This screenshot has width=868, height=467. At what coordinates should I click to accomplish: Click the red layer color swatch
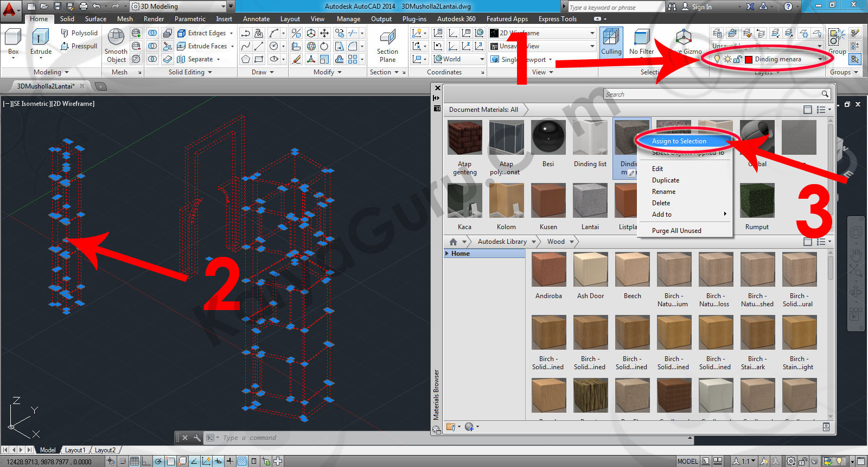tap(749, 59)
